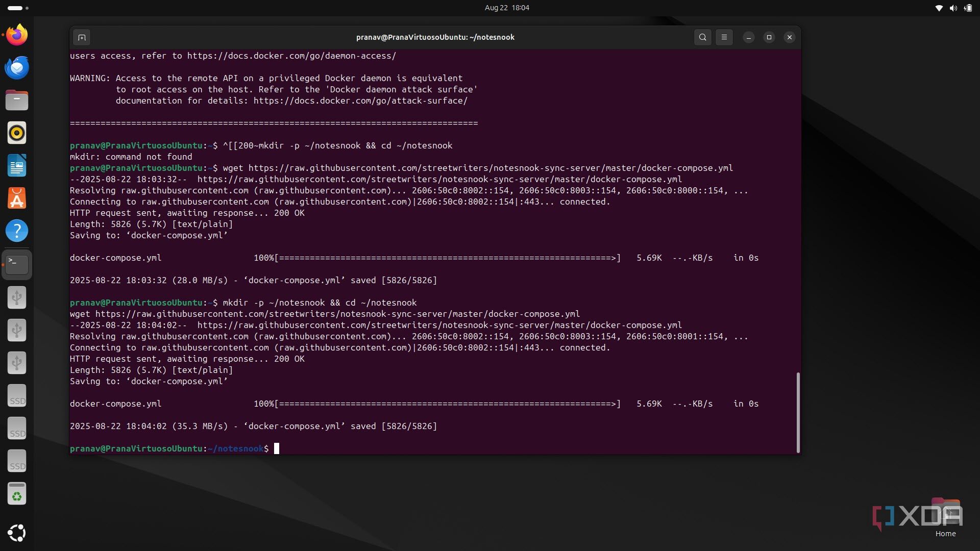Screen dimensions: 980x551
Task: Open the Help application
Action: [x=17, y=231]
